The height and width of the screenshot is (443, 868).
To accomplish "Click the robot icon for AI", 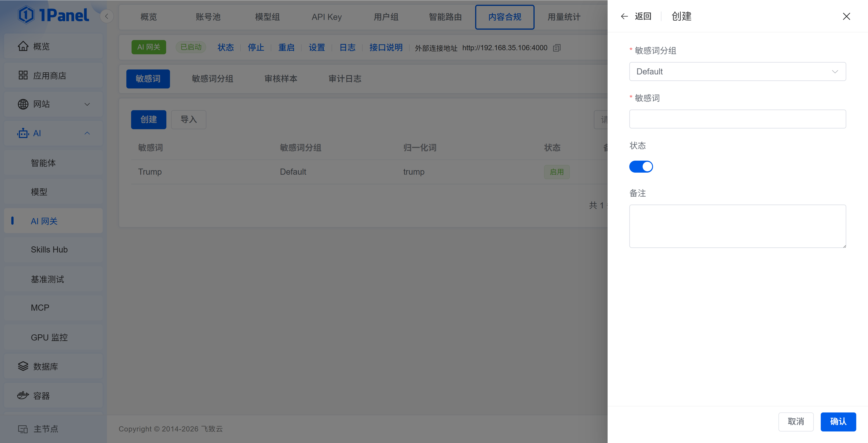I will 23,133.
